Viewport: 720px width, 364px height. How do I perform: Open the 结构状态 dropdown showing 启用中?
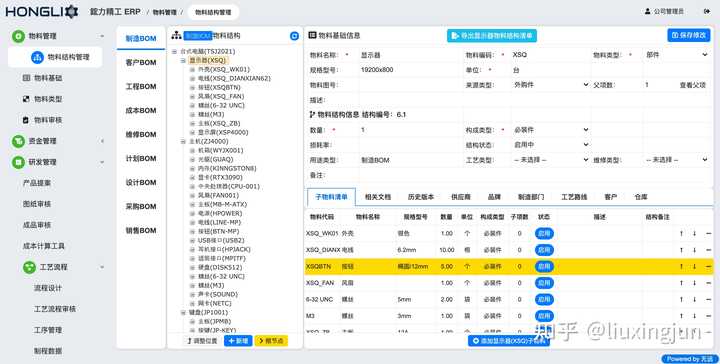(x=551, y=145)
